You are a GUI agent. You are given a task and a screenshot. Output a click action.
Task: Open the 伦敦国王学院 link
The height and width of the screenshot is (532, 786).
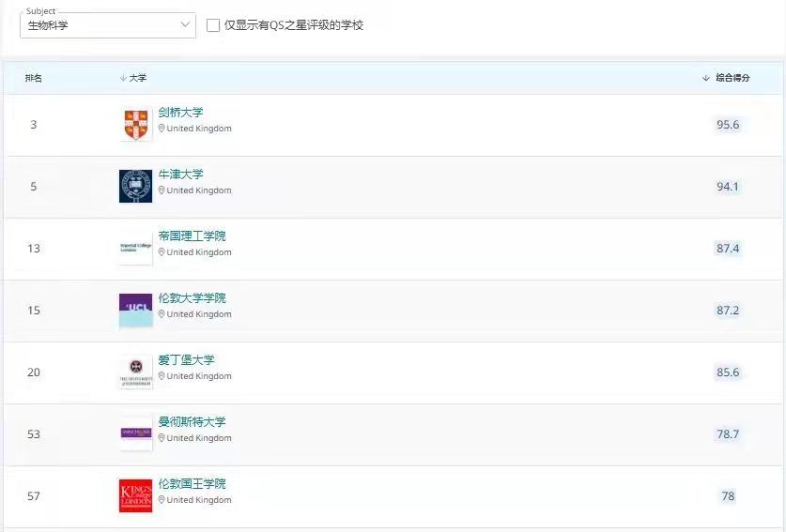[x=192, y=484]
